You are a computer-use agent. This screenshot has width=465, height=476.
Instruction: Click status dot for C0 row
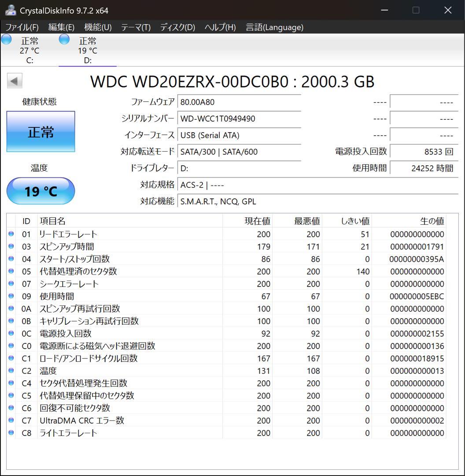click(11, 346)
